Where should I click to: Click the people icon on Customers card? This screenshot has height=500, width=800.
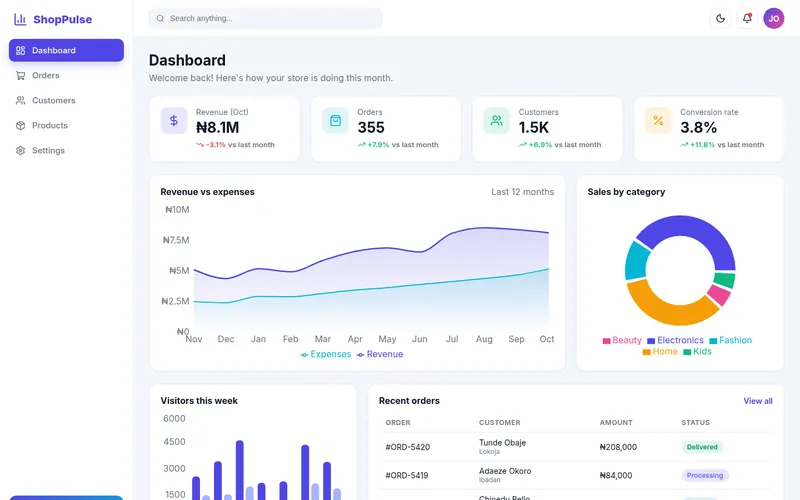pyautogui.click(x=496, y=120)
